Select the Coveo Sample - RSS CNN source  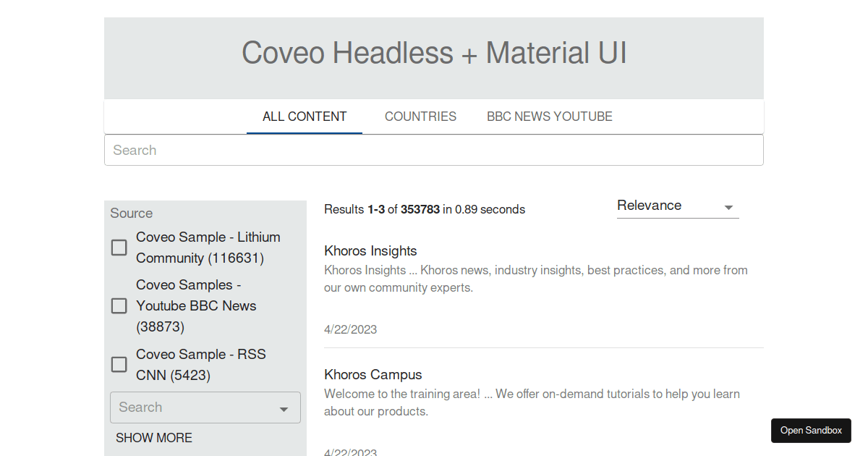pos(119,364)
